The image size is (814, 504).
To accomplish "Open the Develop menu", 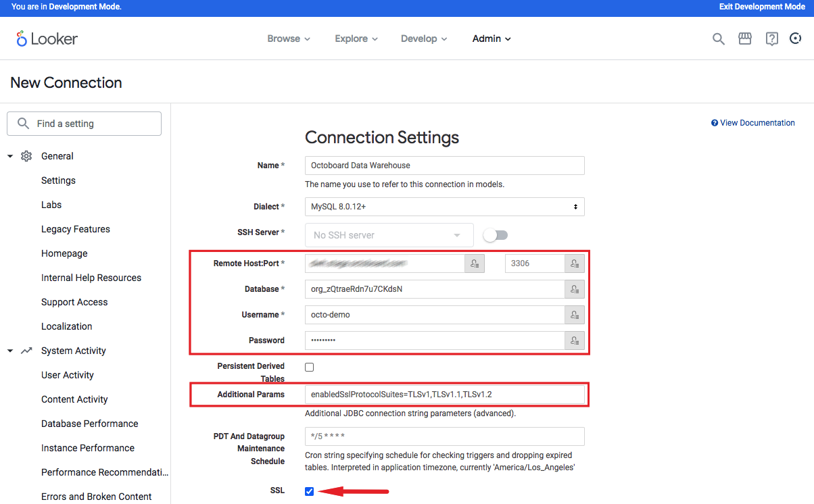I will click(424, 39).
